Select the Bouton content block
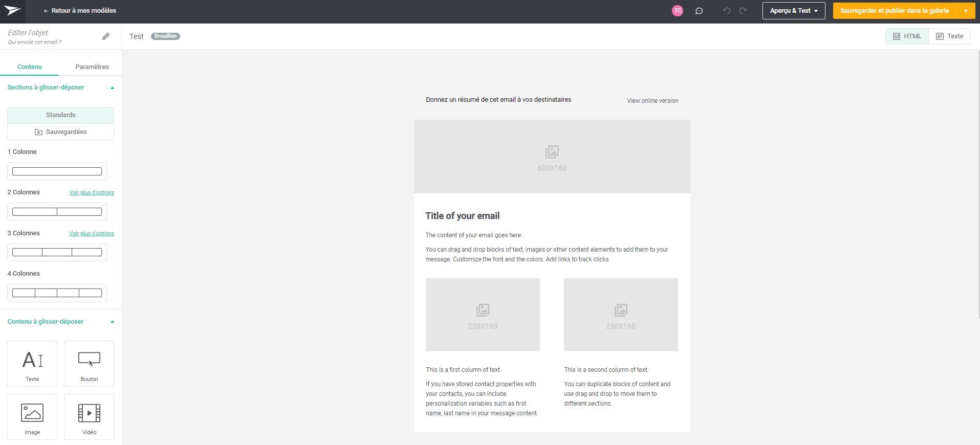This screenshot has height=445, width=980. tap(89, 364)
